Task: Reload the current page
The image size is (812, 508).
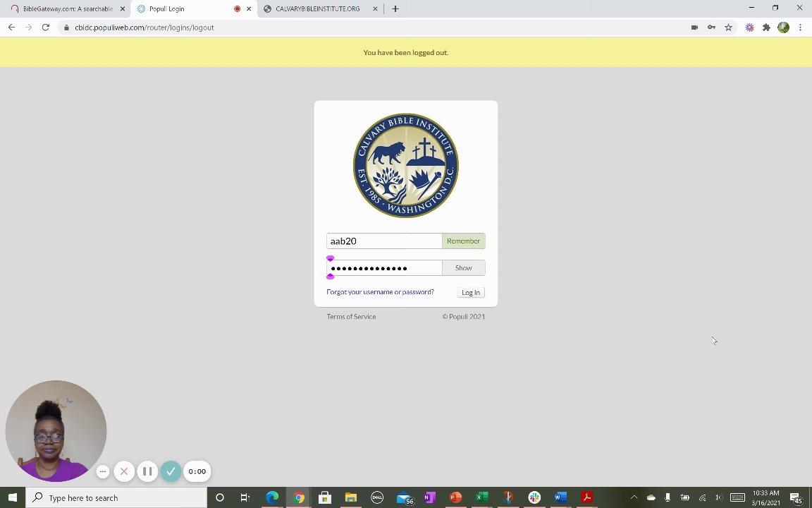Action: [x=46, y=28]
